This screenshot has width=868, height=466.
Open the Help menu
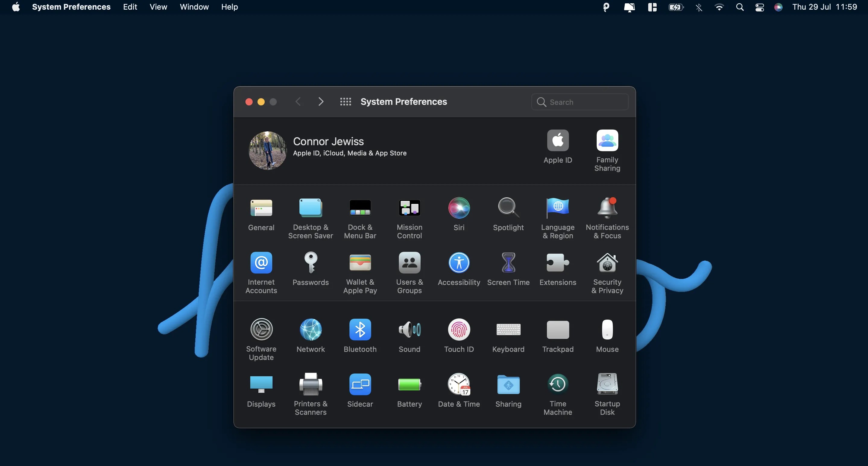pyautogui.click(x=229, y=7)
